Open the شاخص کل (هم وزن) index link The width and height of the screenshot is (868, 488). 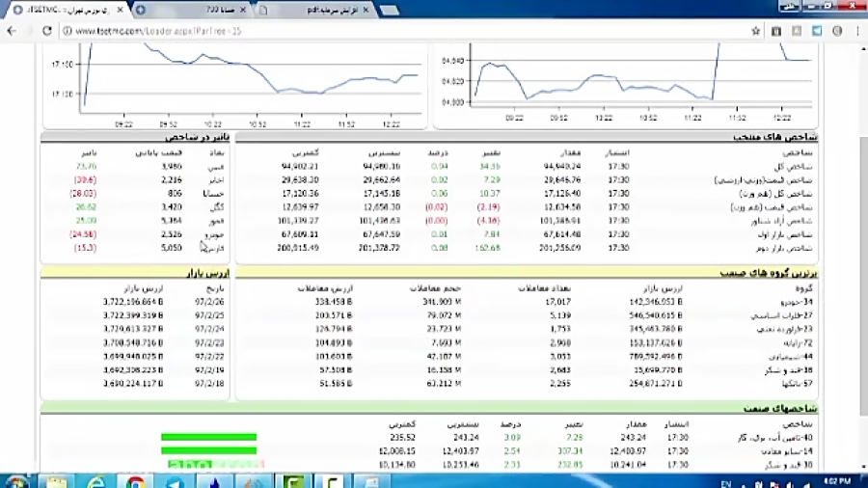(775, 194)
